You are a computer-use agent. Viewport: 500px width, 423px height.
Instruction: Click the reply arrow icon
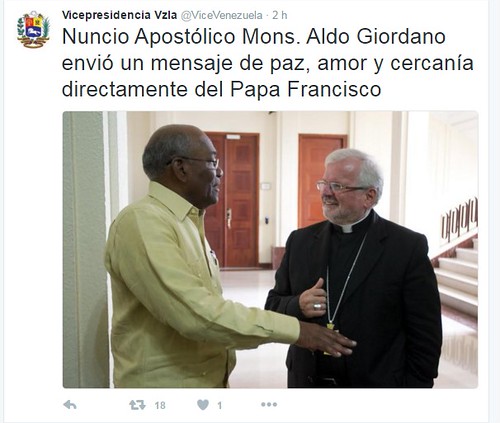pos(70,405)
